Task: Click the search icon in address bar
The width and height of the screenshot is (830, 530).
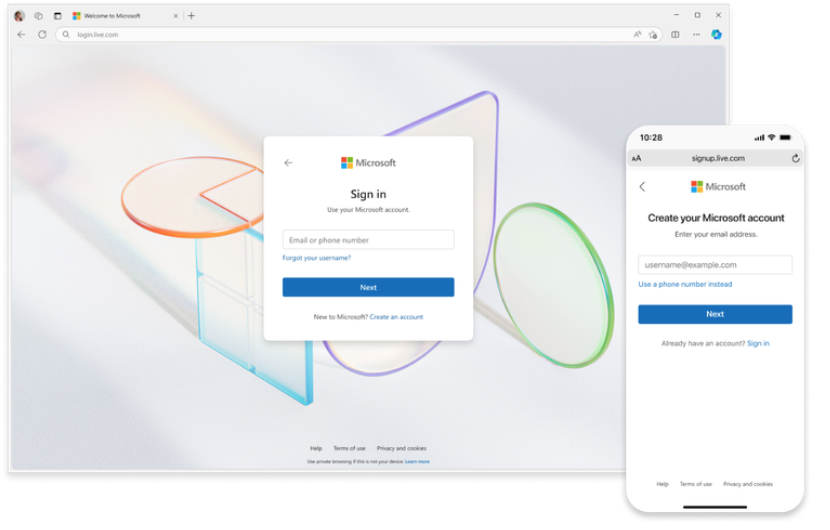Action: point(66,34)
